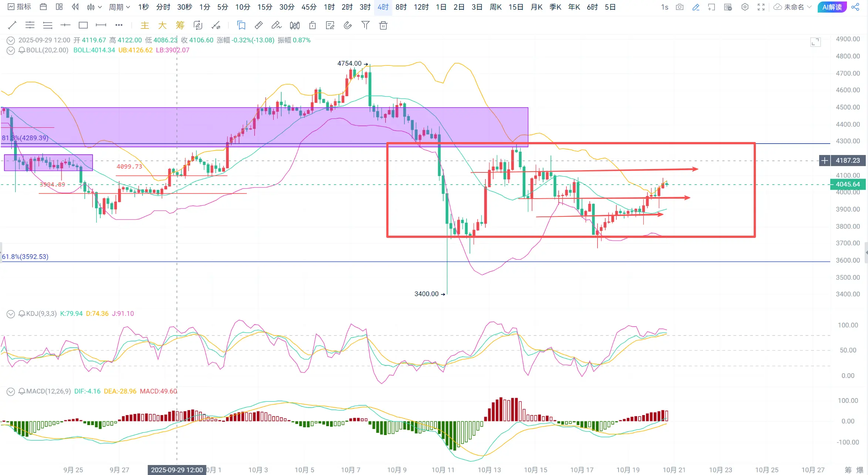This screenshot has height=475, width=868.
Task: Open the ruler measurement tool
Action: 259,25
